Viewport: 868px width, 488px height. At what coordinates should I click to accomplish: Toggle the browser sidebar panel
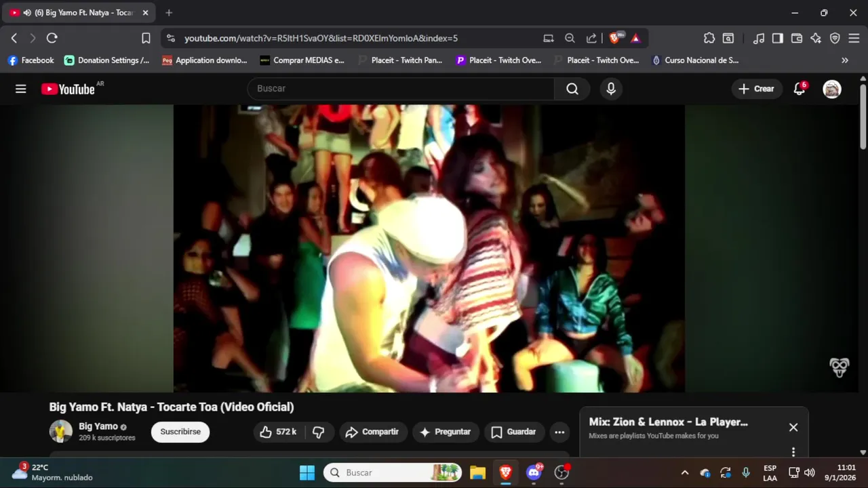coord(778,38)
